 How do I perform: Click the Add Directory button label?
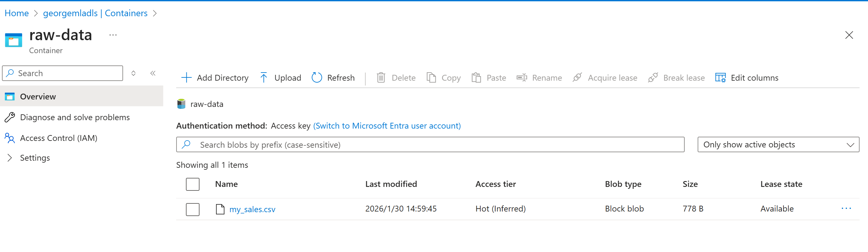pyautogui.click(x=223, y=78)
